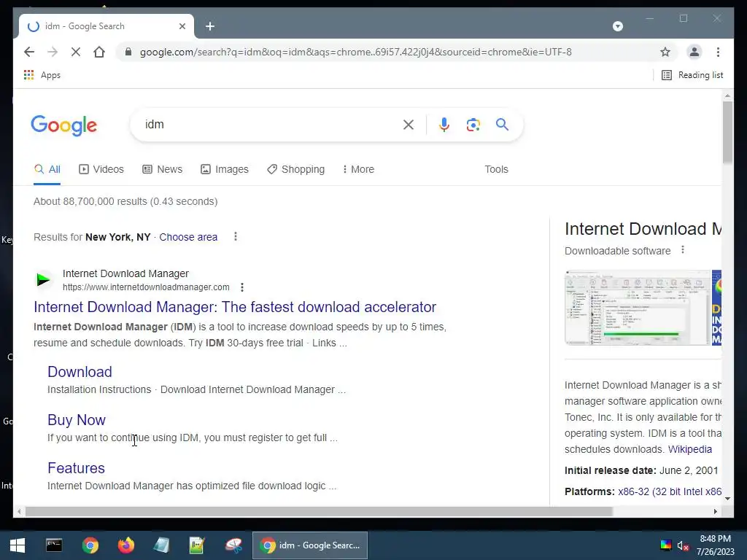The height and width of the screenshot is (560, 747).
Task: Open the Apps shortcut in bookmarks bar
Action: point(42,75)
